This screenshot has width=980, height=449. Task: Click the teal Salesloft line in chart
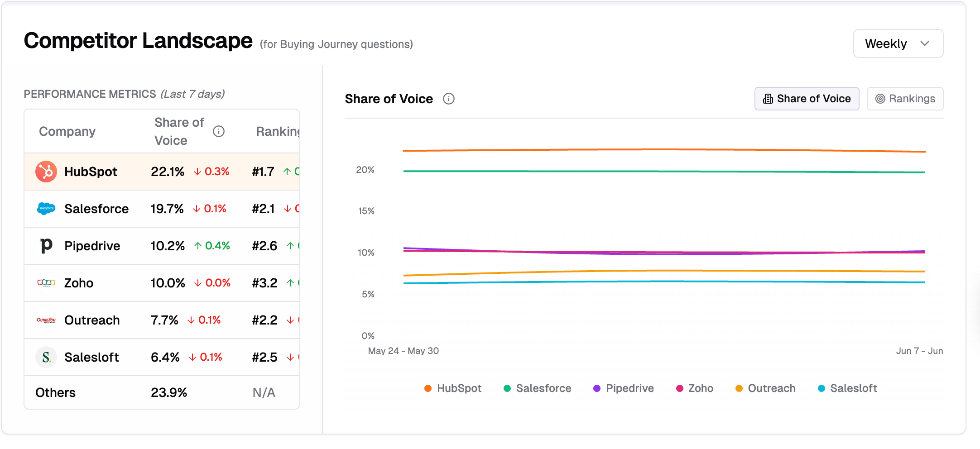pyautogui.click(x=664, y=282)
